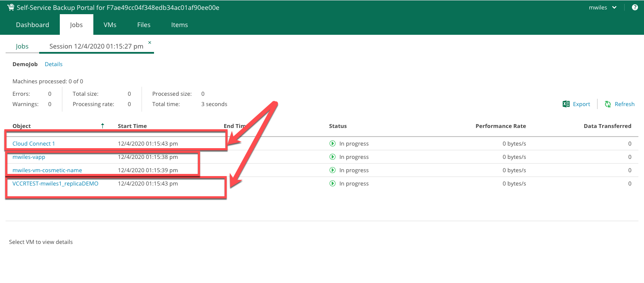Click In progress icon for Cloud Connect 1
Viewport: 644px width, 283px height.
pos(332,143)
